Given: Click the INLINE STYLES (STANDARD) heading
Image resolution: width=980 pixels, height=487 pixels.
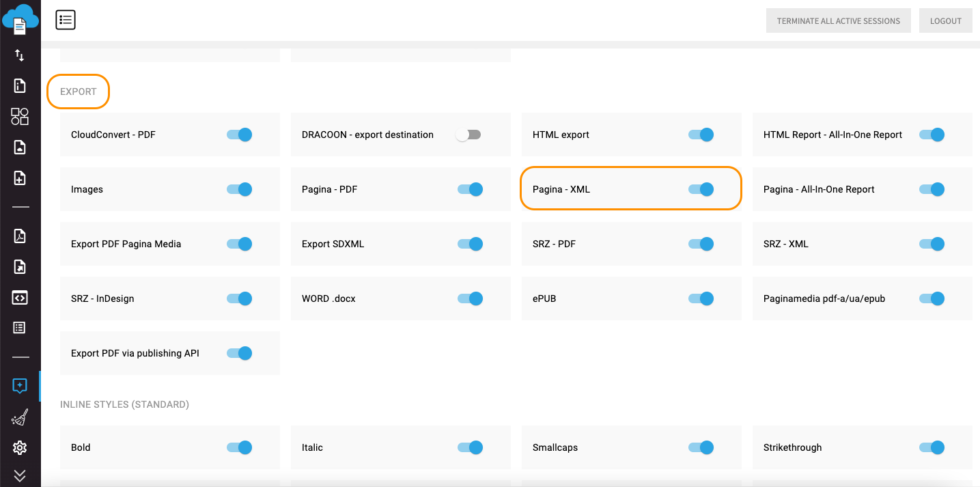Looking at the screenshot, I should (x=124, y=404).
